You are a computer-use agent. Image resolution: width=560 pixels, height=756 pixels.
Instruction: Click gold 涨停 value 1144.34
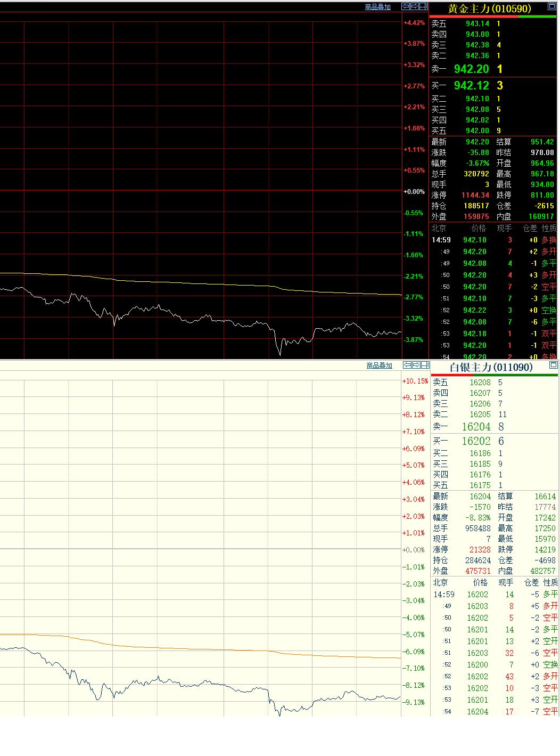pyautogui.click(x=476, y=195)
